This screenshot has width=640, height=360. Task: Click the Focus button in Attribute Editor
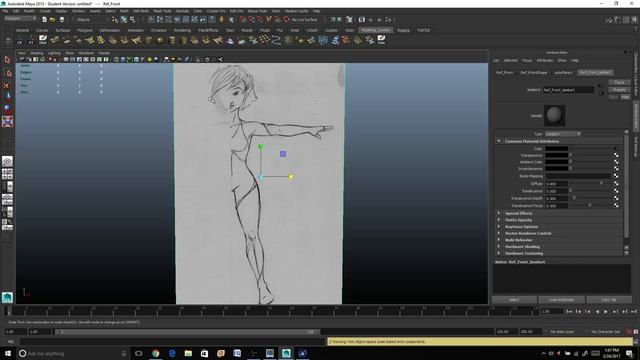(619, 82)
